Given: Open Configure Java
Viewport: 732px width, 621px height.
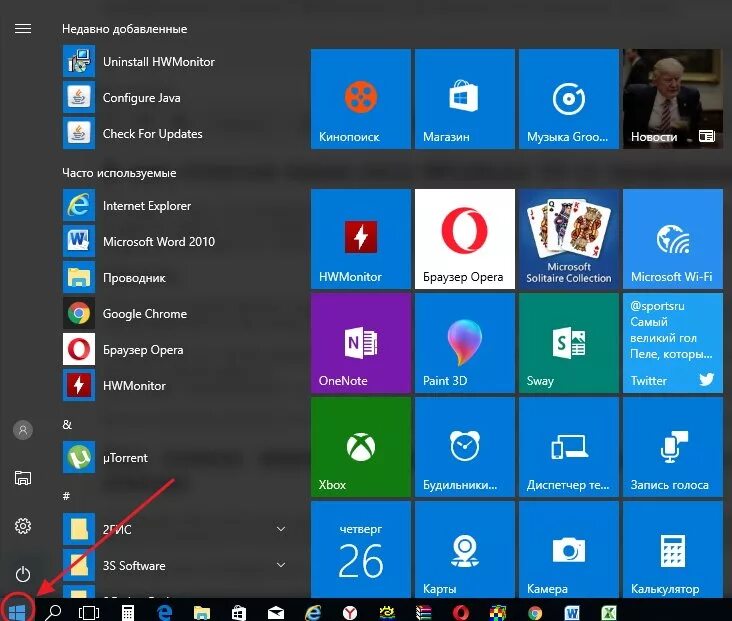Looking at the screenshot, I should pos(122,98).
